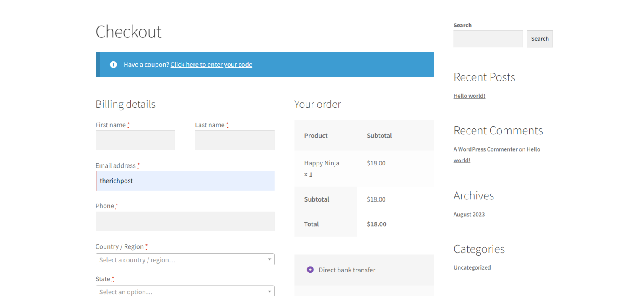Select the Direct bank transfer radio button

(x=310, y=270)
